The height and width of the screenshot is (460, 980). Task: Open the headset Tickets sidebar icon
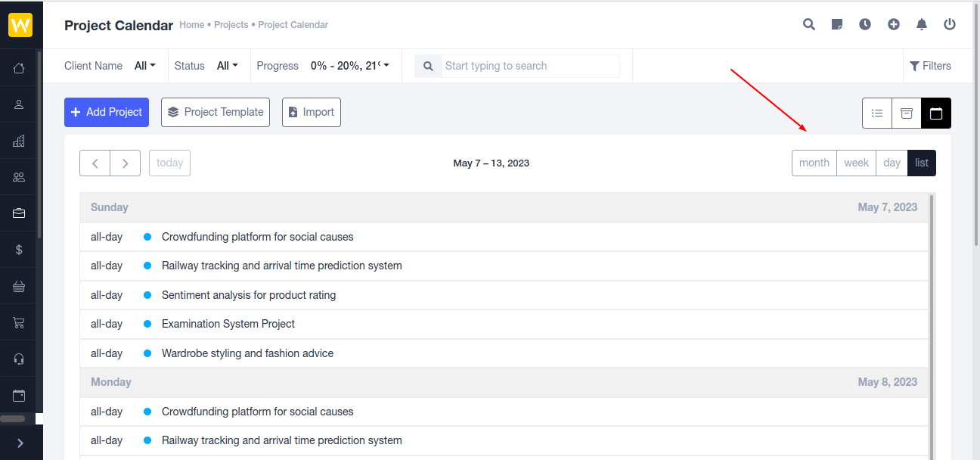pos(20,359)
